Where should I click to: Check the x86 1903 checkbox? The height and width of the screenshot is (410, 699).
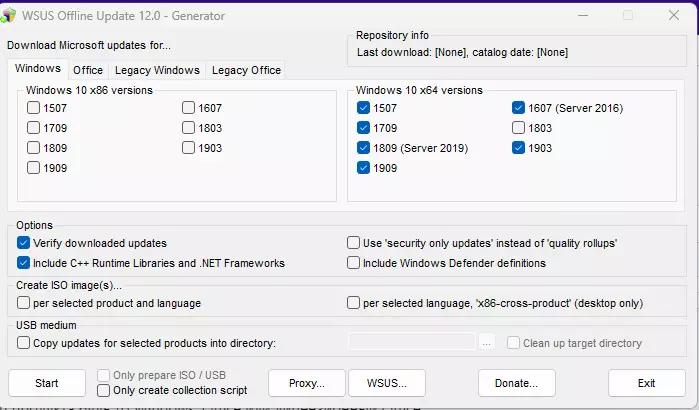coord(188,148)
